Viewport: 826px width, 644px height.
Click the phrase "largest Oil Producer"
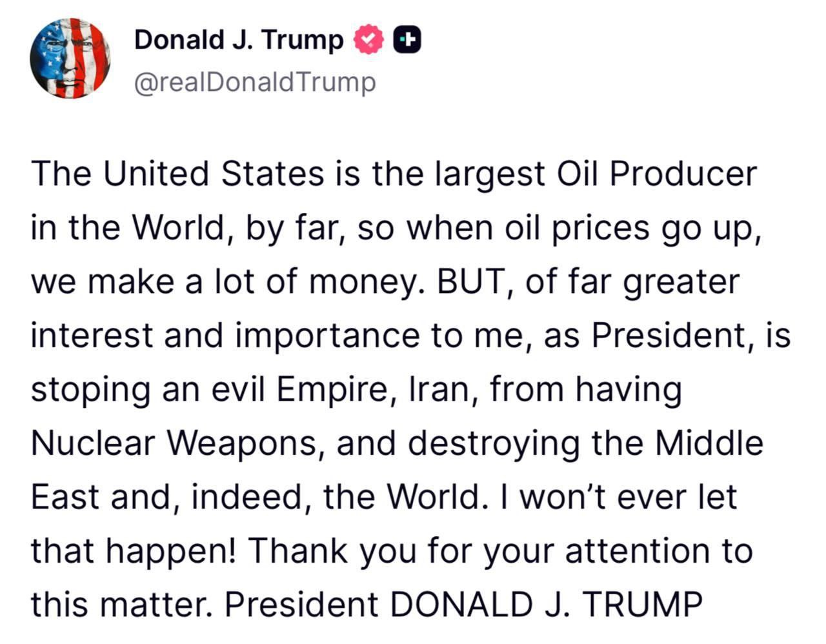point(595,174)
